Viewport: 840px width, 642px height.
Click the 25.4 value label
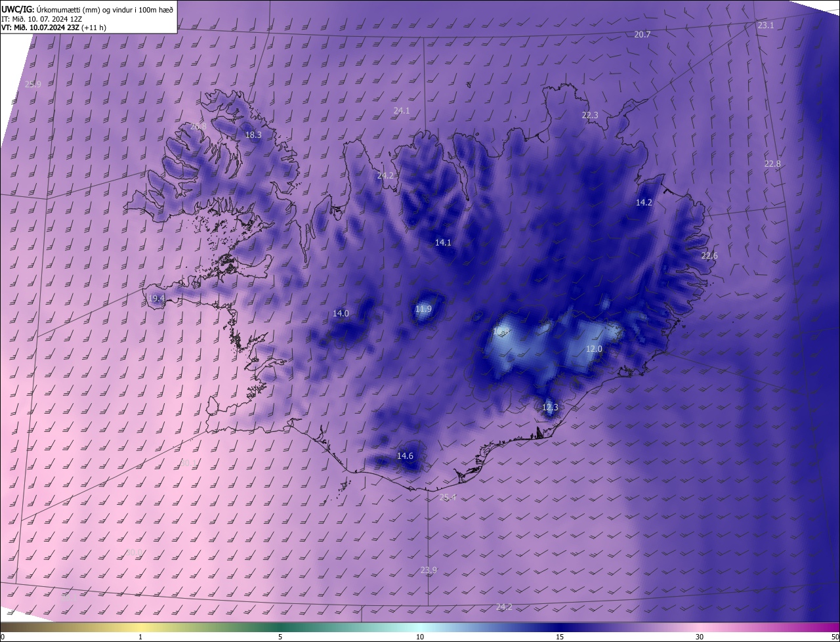tap(447, 497)
